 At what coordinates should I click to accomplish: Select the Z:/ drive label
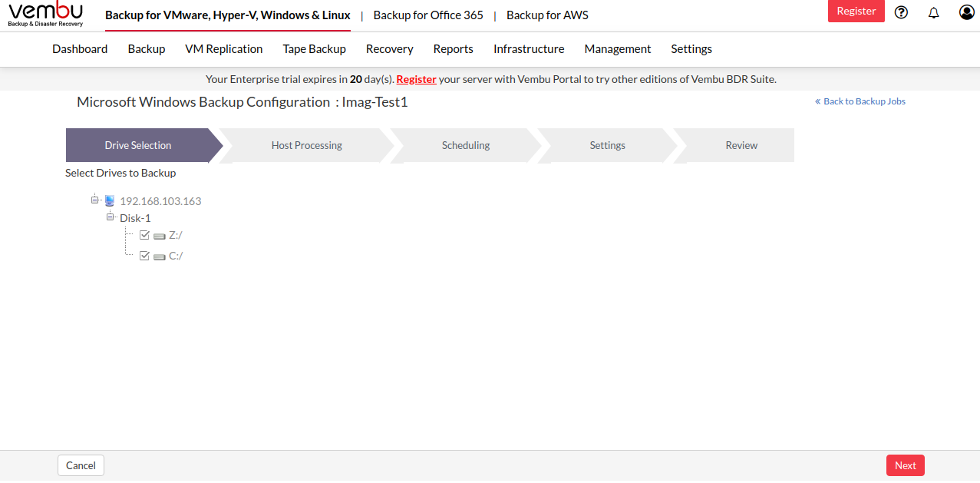pyautogui.click(x=176, y=235)
